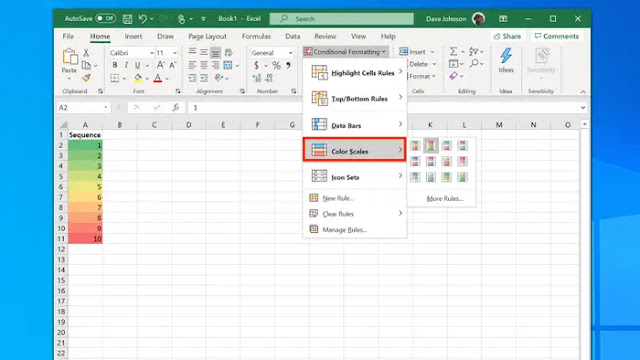Choose New Rule in menu
Image resolution: width=640 pixels, height=360 pixels.
click(355, 198)
